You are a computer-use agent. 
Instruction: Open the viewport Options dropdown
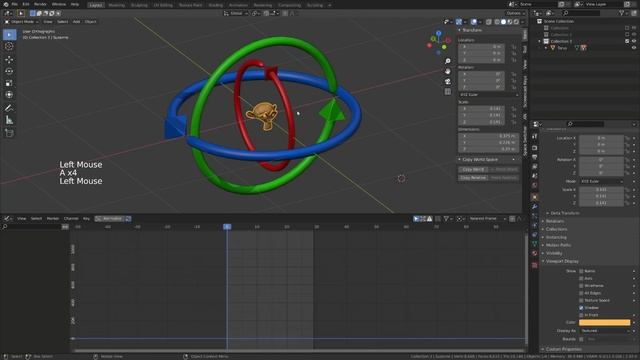click(x=516, y=13)
